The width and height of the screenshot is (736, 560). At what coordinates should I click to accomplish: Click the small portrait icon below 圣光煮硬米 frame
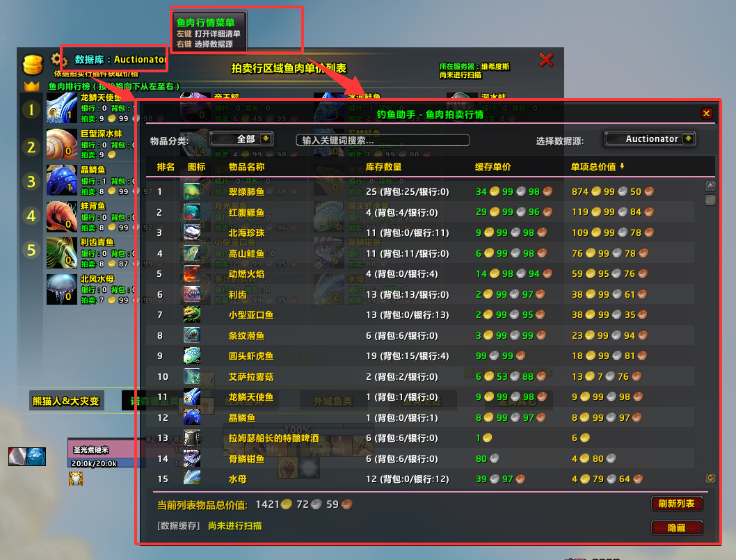76,479
